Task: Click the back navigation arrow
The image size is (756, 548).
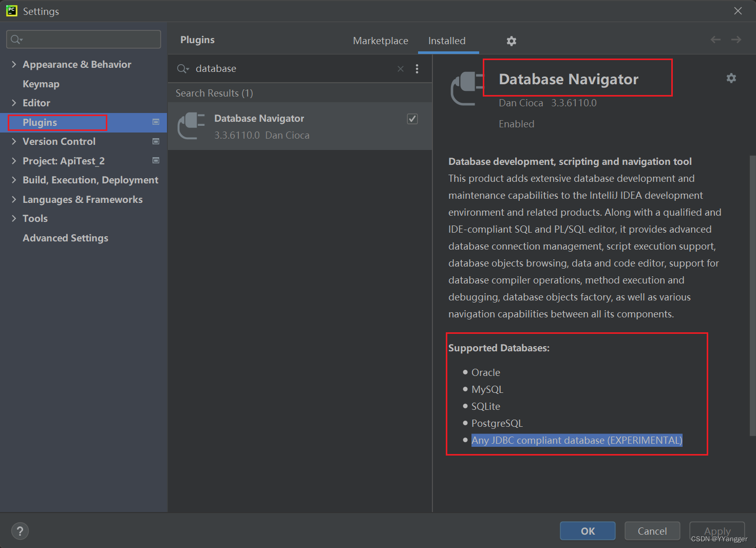Action: pyautogui.click(x=715, y=40)
